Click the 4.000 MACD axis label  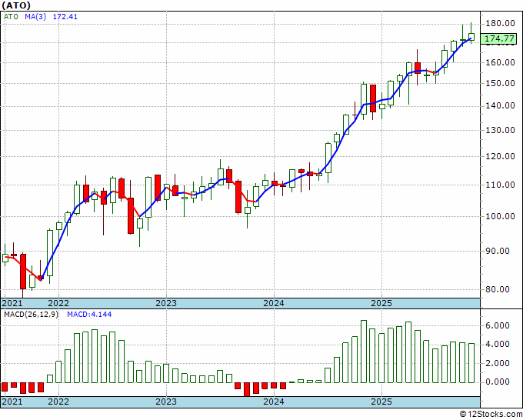click(x=498, y=345)
